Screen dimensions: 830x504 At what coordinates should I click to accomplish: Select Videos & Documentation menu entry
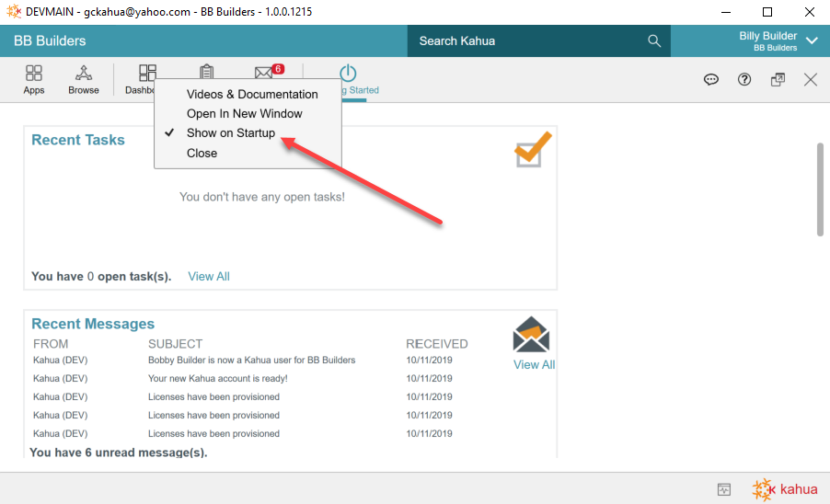[252, 94]
